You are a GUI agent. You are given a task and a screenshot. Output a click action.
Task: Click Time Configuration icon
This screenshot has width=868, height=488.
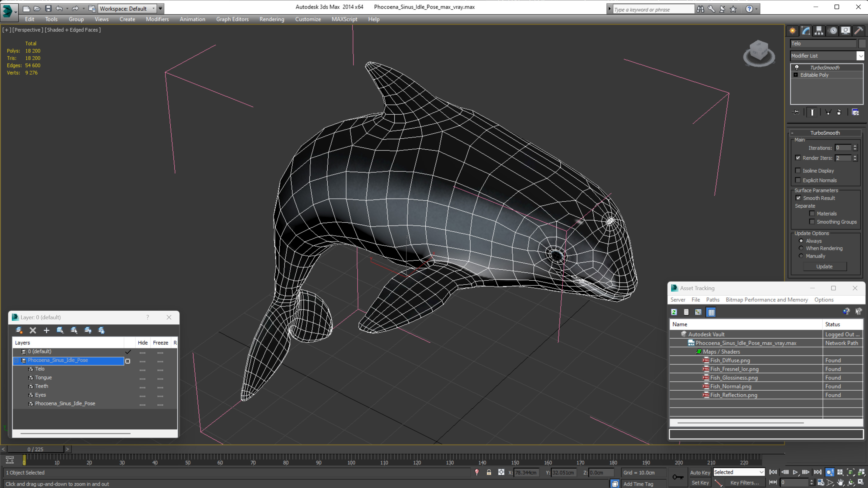coord(821,482)
